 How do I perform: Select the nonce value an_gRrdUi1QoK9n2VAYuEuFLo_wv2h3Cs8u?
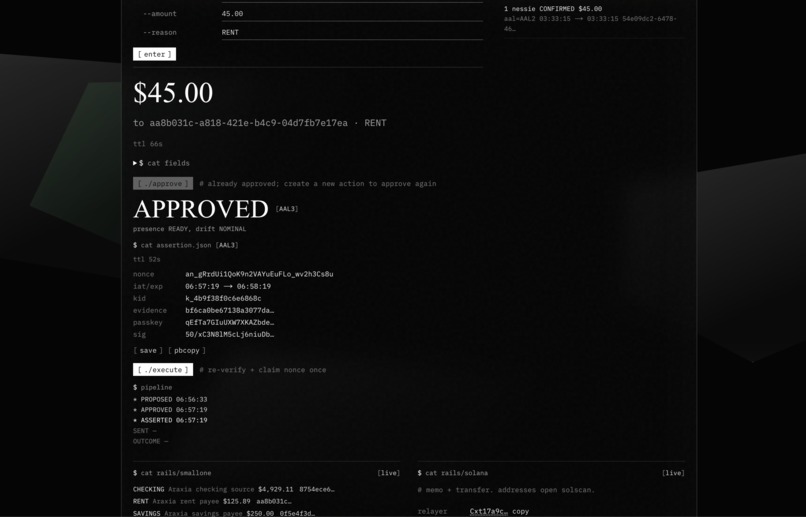[259, 274]
